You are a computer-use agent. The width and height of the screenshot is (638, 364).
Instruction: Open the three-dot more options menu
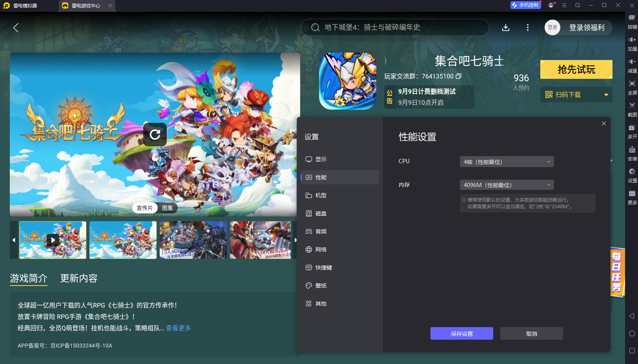pos(527,27)
